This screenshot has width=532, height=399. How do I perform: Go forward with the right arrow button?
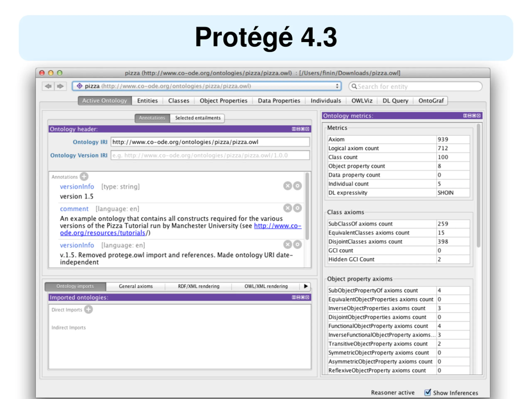tap(60, 86)
